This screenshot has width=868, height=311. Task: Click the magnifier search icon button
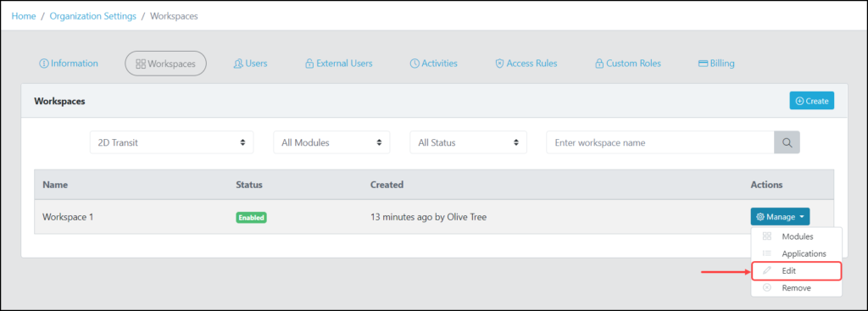click(x=787, y=142)
